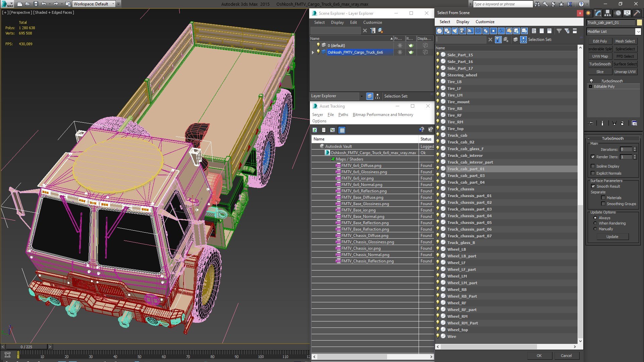Image resolution: width=644 pixels, height=362 pixels.
Task: Expand the Oshkosh_FMTV_Cargo_Truck_6x6 layer
Action: click(313, 52)
